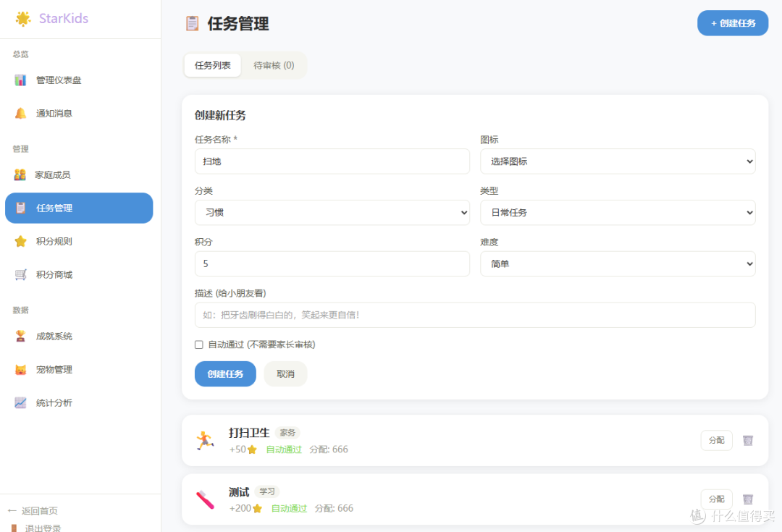Click the 学习 tag on 测试

266,491
